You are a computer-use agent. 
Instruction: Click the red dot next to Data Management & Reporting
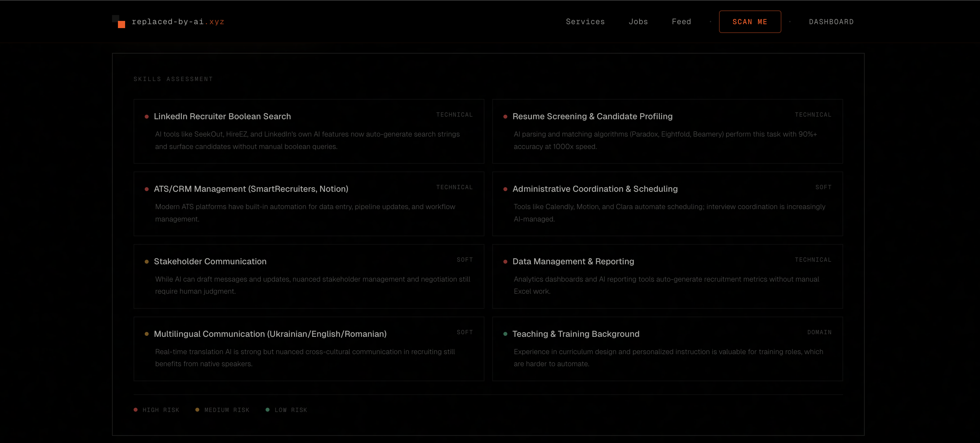click(506, 262)
